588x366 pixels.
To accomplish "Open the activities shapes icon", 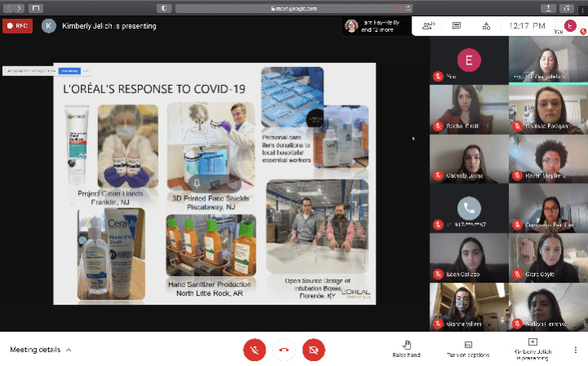I will (x=486, y=25).
